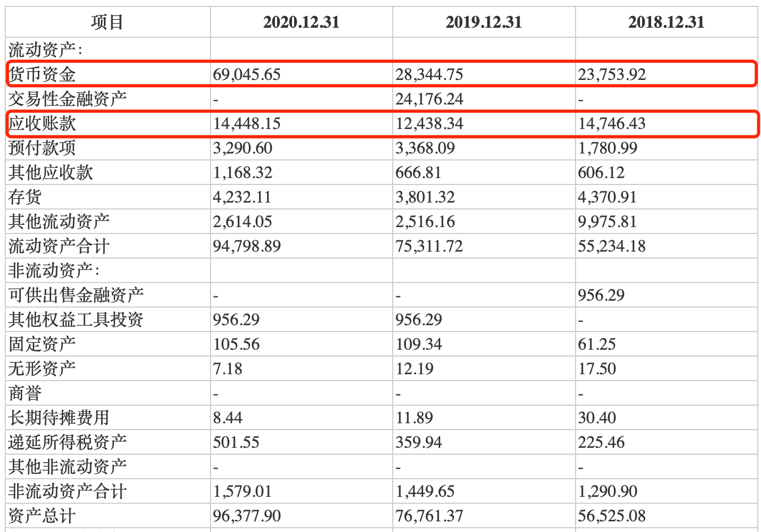This screenshot has height=532, width=761.
Task: Select the value 666.81
Action: (418, 172)
